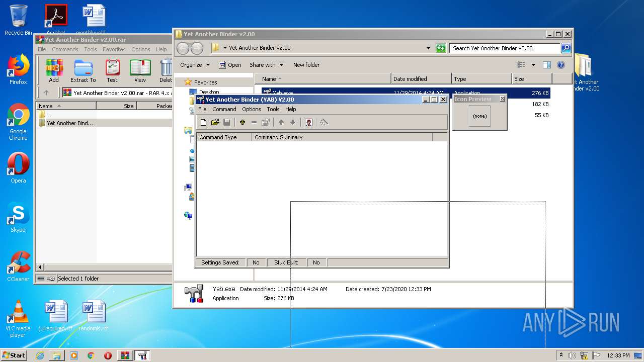Click the volume icon in system tray
The image size is (644, 362).
coord(572,355)
